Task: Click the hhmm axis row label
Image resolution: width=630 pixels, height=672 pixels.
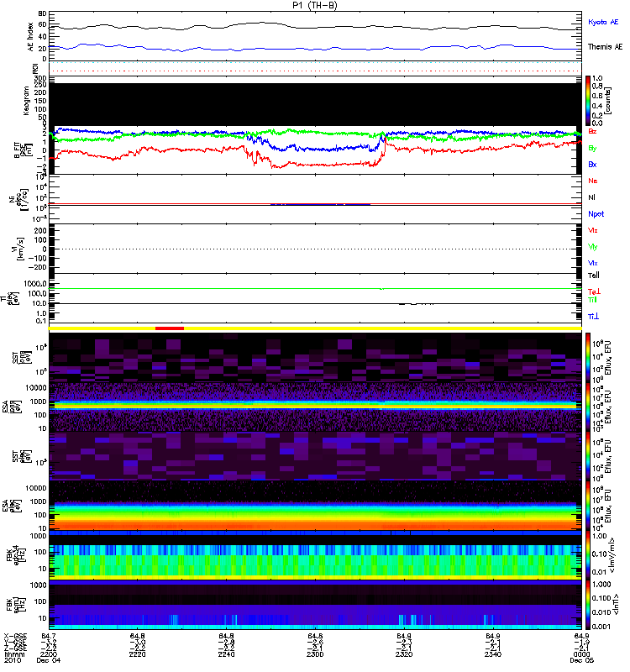Action: pyautogui.click(x=14, y=654)
